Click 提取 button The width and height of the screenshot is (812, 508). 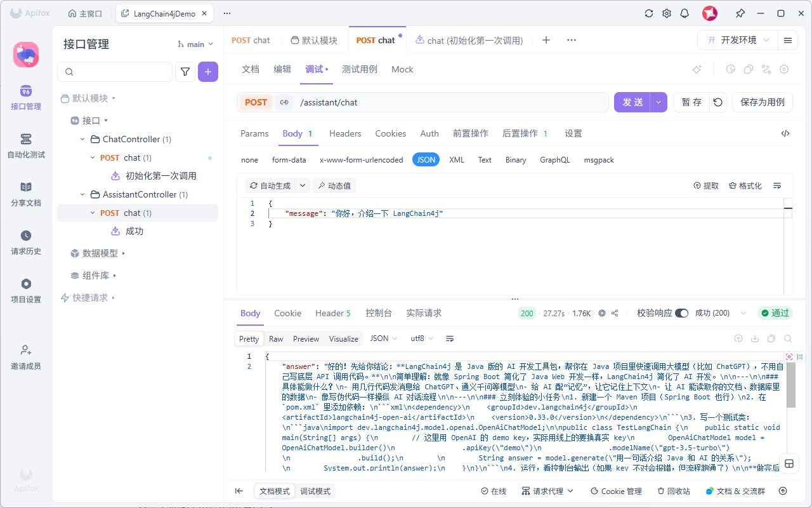coord(706,185)
